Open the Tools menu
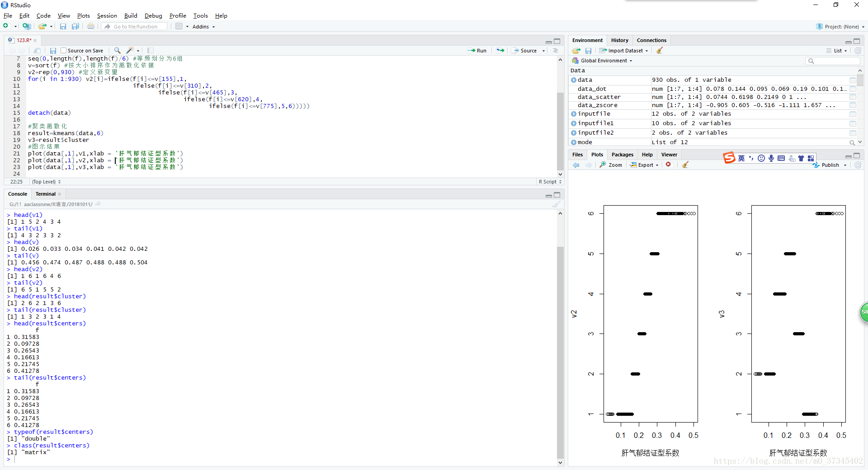This screenshot has width=868, height=470. [201, 16]
